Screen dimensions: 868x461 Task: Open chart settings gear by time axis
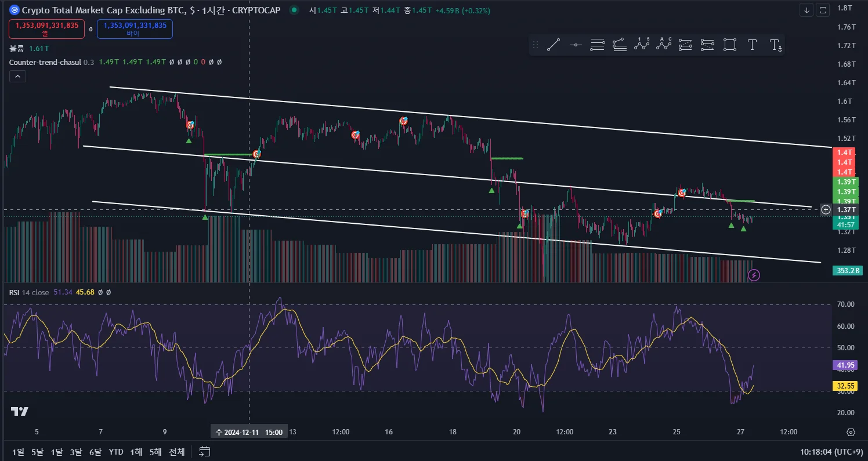pyautogui.click(x=851, y=432)
